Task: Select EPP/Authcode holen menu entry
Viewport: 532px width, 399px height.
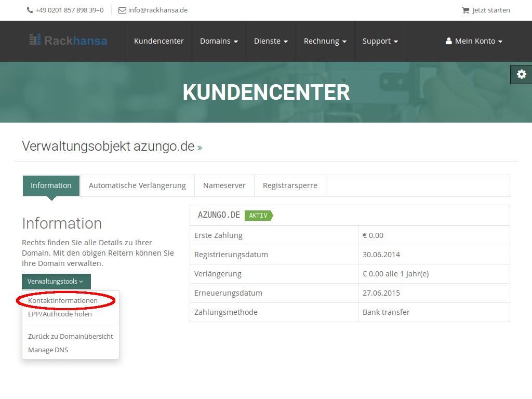Action: 60,314
